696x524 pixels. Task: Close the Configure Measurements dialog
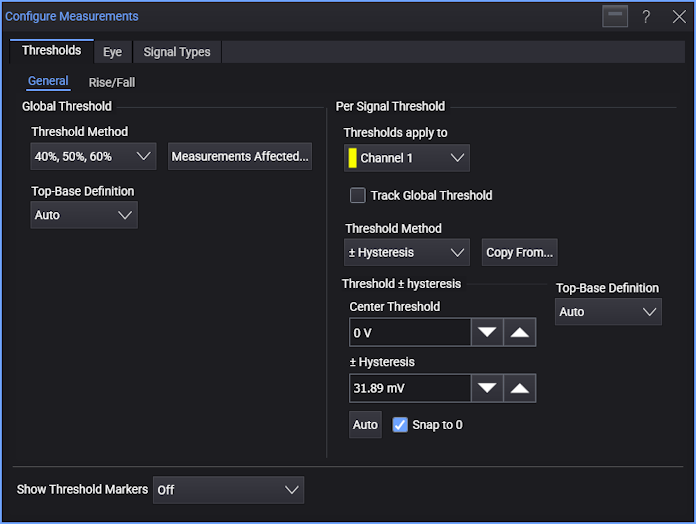679,17
